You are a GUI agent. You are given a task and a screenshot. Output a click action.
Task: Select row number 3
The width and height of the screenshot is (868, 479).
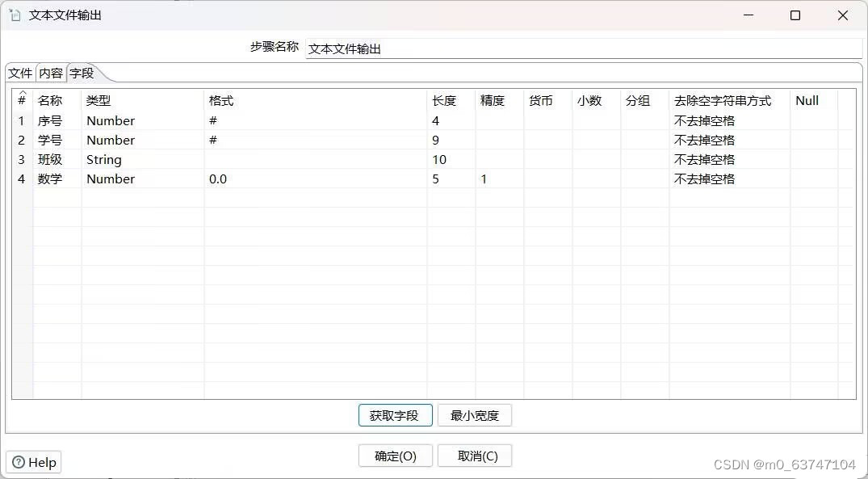[22, 159]
